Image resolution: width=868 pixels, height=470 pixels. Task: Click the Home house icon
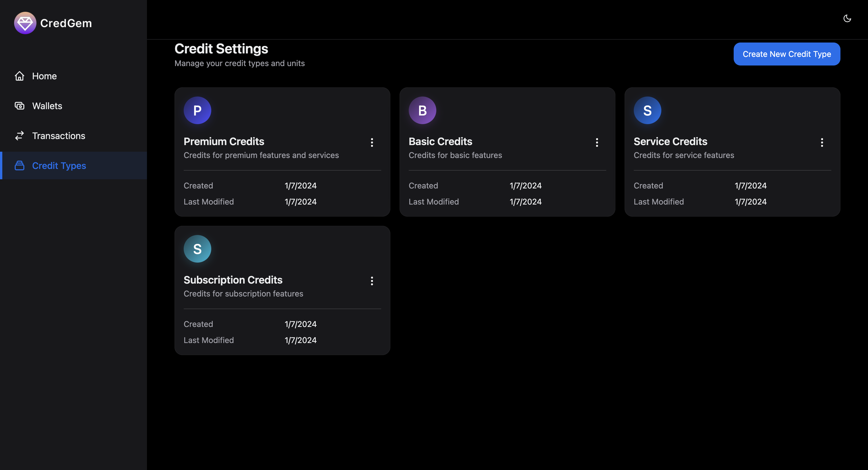(20, 76)
